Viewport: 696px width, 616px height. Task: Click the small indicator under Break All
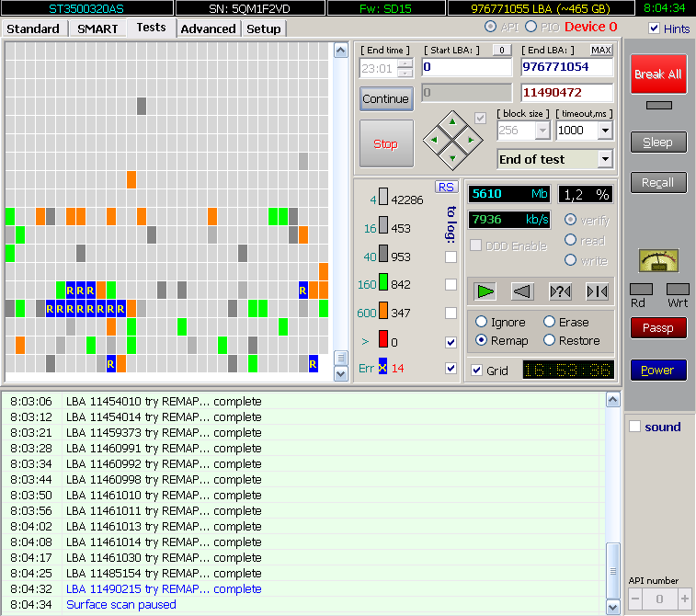coord(659,105)
